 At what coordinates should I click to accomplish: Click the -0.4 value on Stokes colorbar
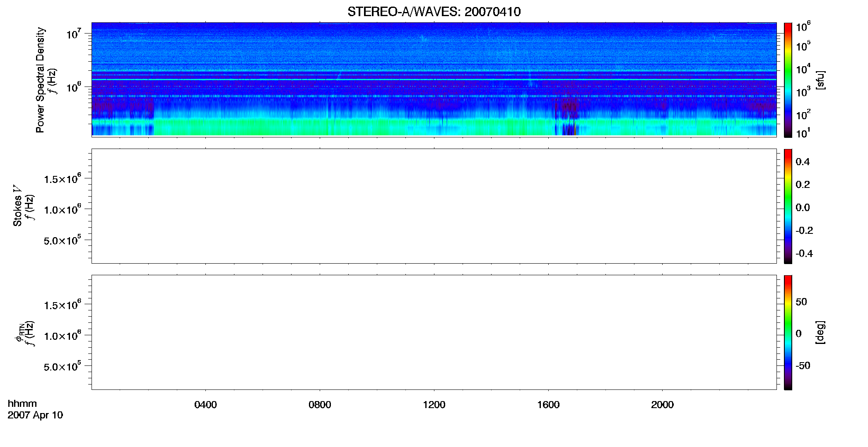click(804, 253)
